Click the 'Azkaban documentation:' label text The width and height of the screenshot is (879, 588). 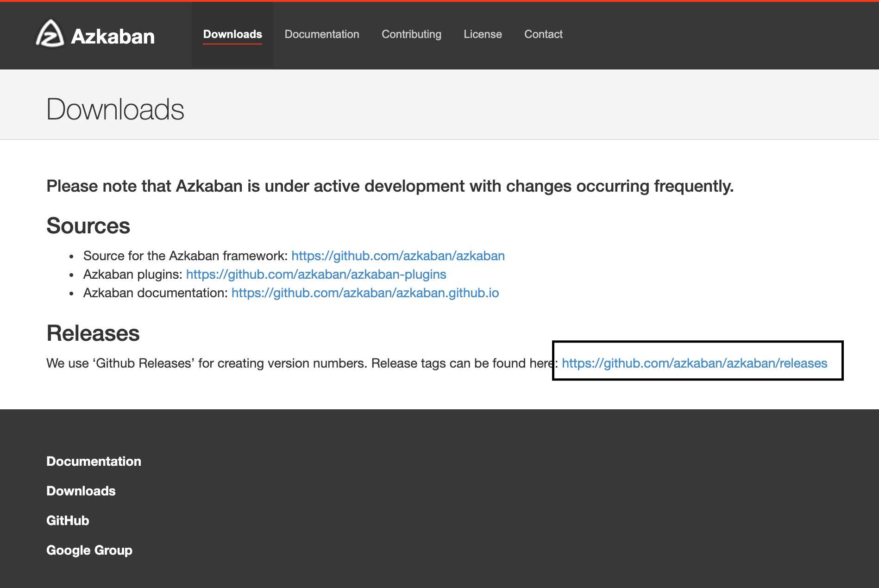tap(156, 293)
